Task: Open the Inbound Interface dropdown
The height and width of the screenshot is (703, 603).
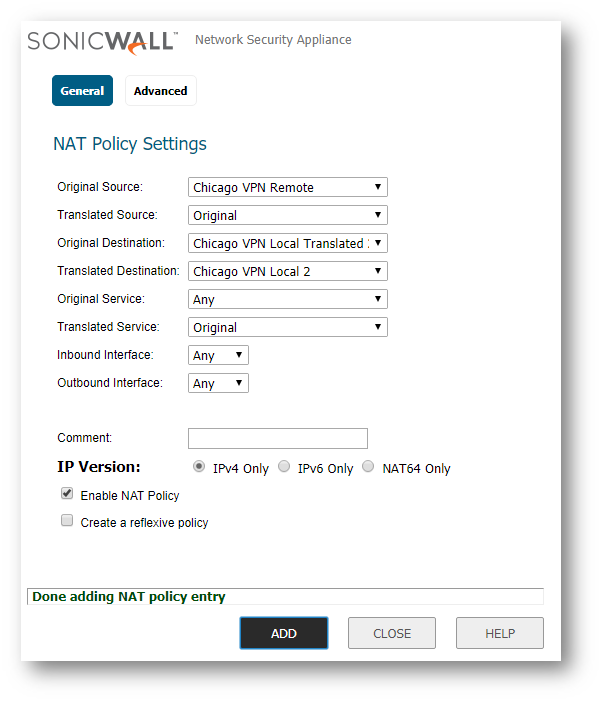Action: point(218,355)
